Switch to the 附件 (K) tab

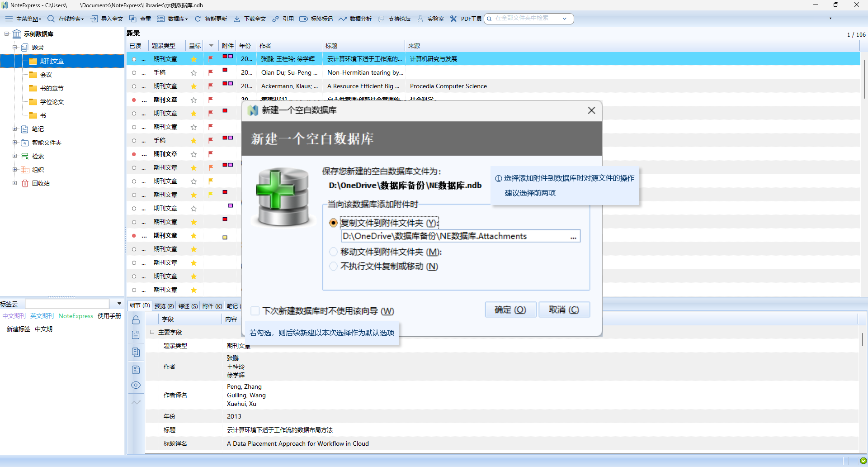point(212,306)
